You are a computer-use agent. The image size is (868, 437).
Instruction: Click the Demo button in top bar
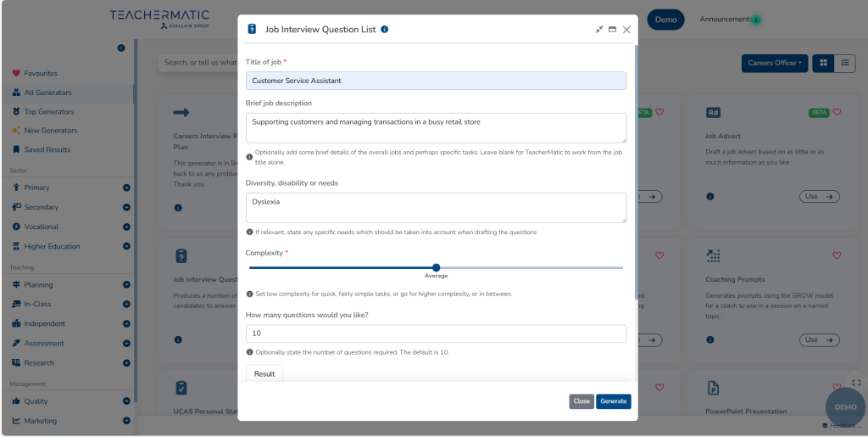point(666,20)
